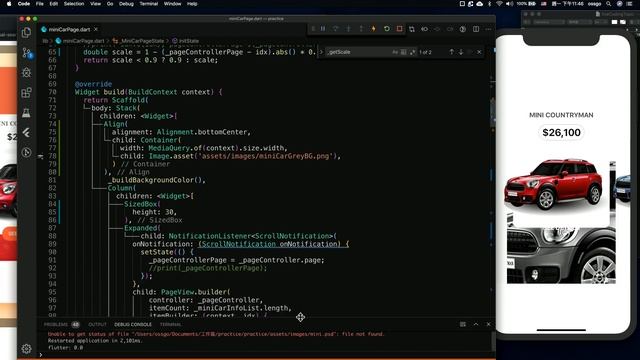Open the View menu
640x360 pixels.
pyautogui.click(x=96, y=4)
